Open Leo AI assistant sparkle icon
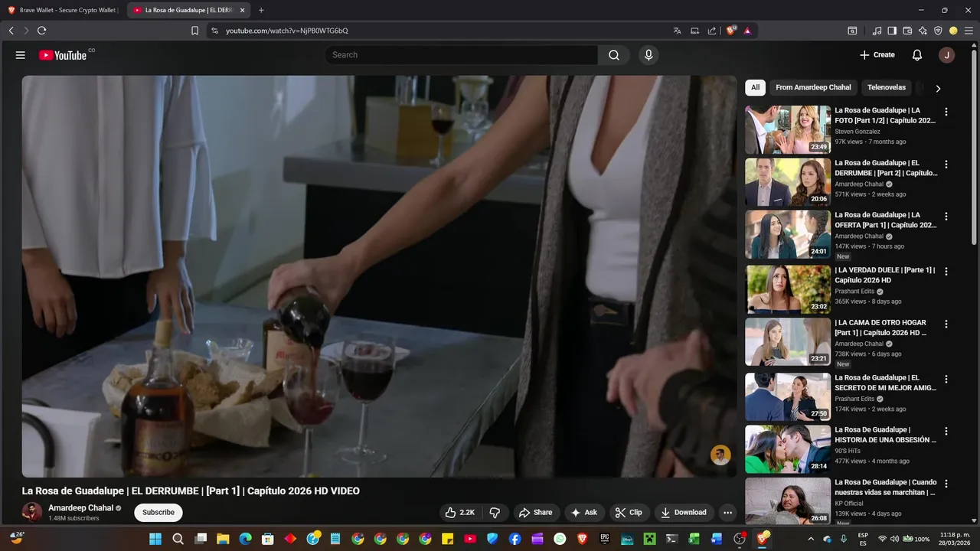The image size is (980, 551). pyautogui.click(x=923, y=31)
